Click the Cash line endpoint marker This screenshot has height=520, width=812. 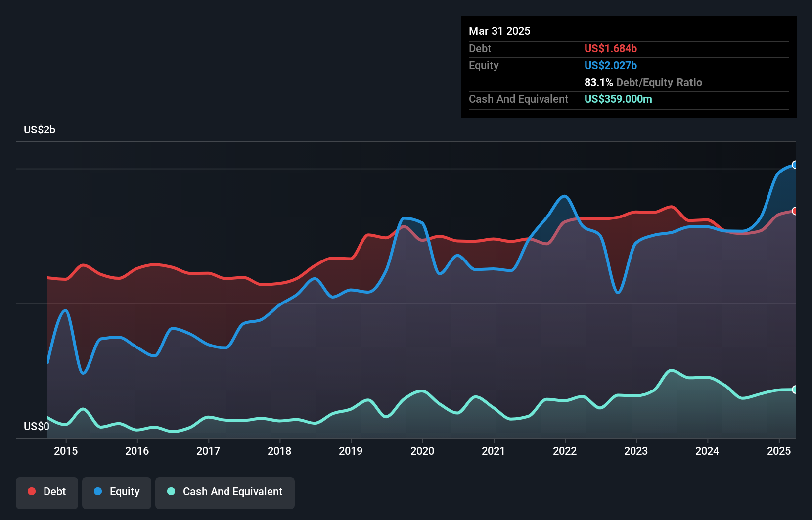795,390
